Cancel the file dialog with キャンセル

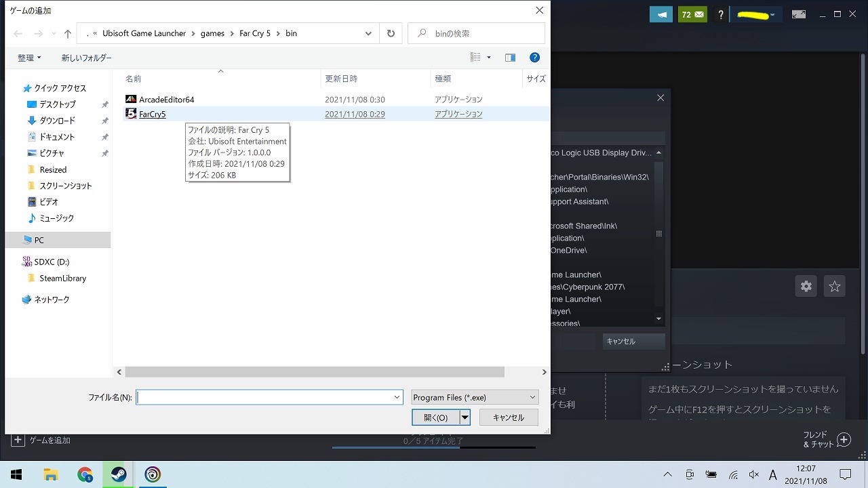pyautogui.click(x=509, y=418)
